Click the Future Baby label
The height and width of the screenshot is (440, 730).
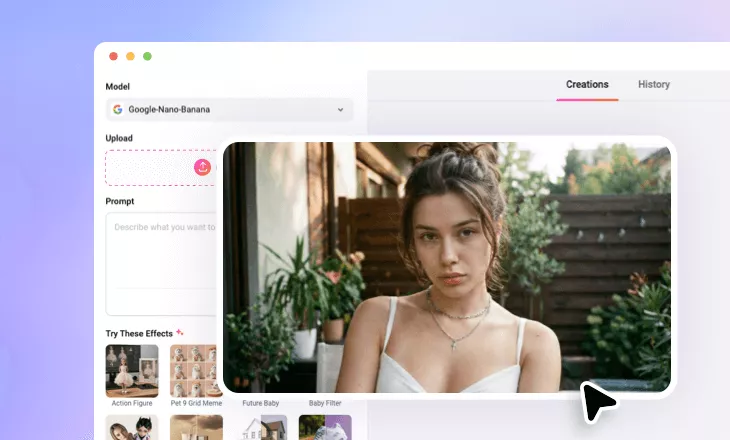[x=261, y=403]
